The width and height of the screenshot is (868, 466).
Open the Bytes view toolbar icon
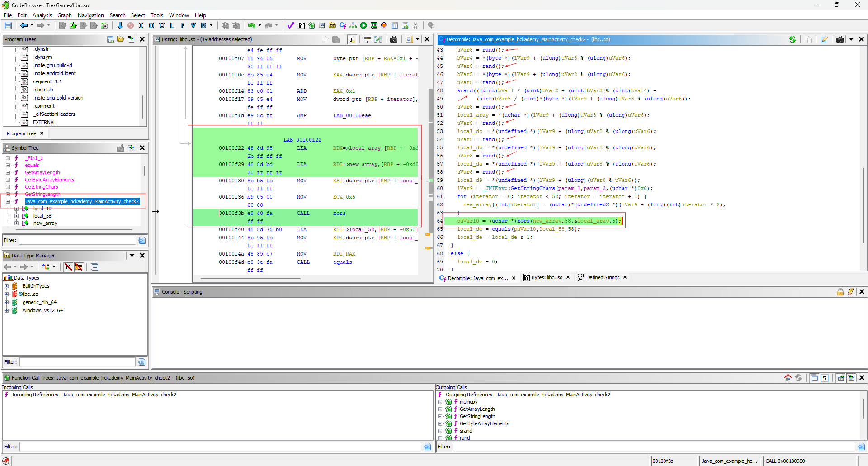(301, 26)
